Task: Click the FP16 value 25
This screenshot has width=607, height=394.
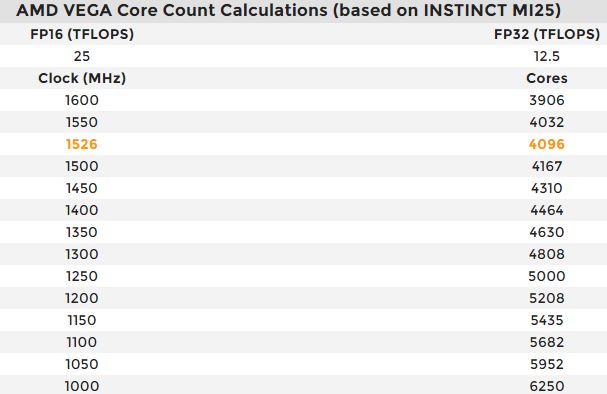Action: tap(82, 56)
